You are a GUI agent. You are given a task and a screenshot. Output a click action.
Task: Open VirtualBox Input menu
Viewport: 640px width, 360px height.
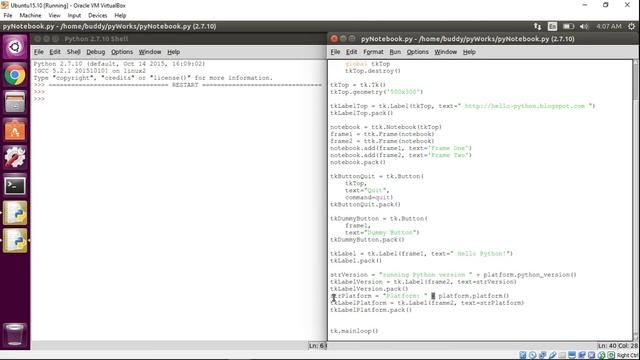(x=74, y=16)
